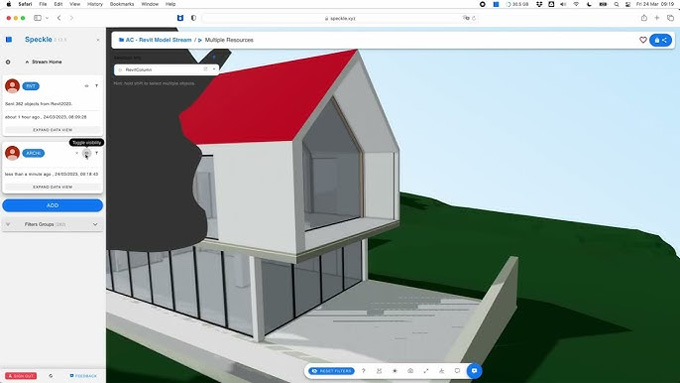The image size is (680, 383).
Task: Reload the page
Action: 474,18
